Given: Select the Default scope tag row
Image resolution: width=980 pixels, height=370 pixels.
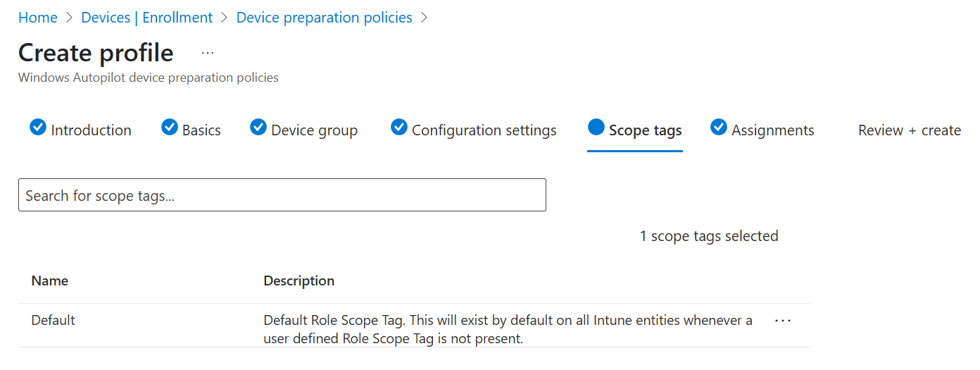Looking at the screenshot, I should point(54,320).
